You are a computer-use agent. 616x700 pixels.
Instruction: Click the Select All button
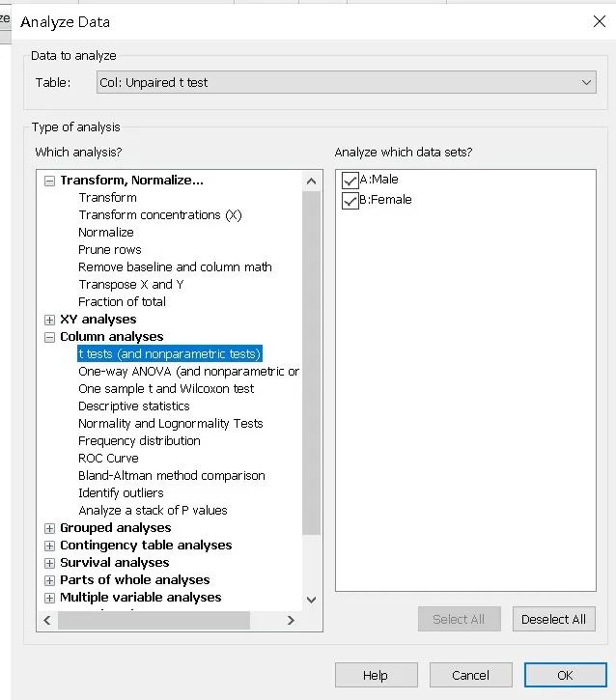459,619
